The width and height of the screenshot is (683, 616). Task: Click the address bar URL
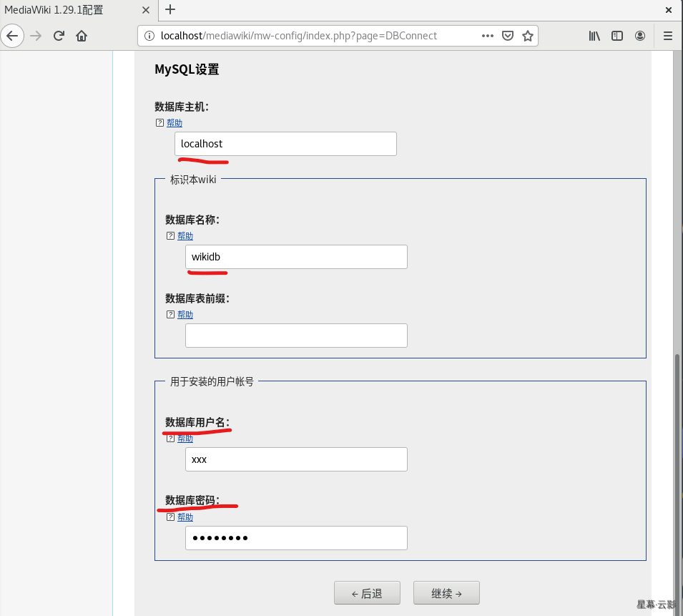click(x=315, y=36)
